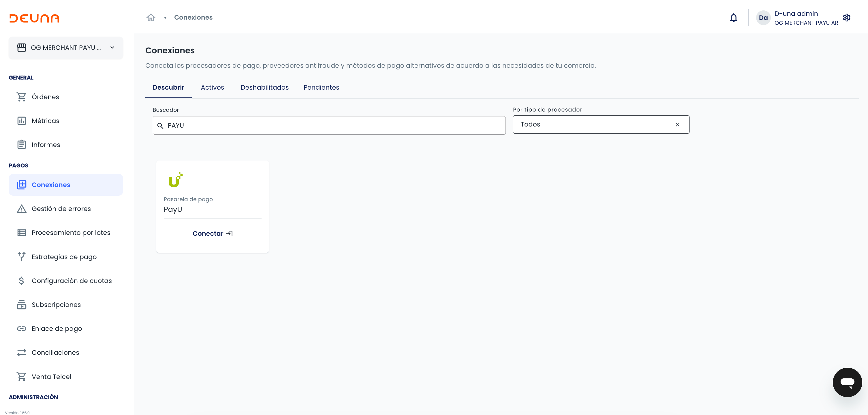Click the PayU logo thumbnail
This screenshot has height=415, width=868.
(x=176, y=180)
